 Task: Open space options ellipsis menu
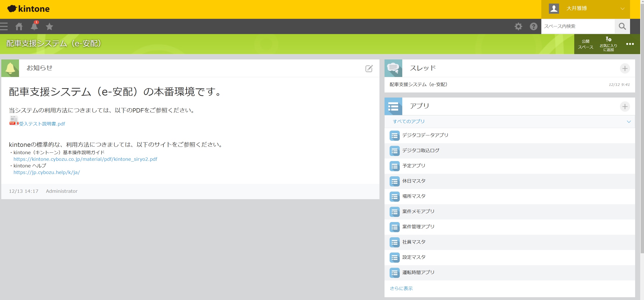[630, 44]
